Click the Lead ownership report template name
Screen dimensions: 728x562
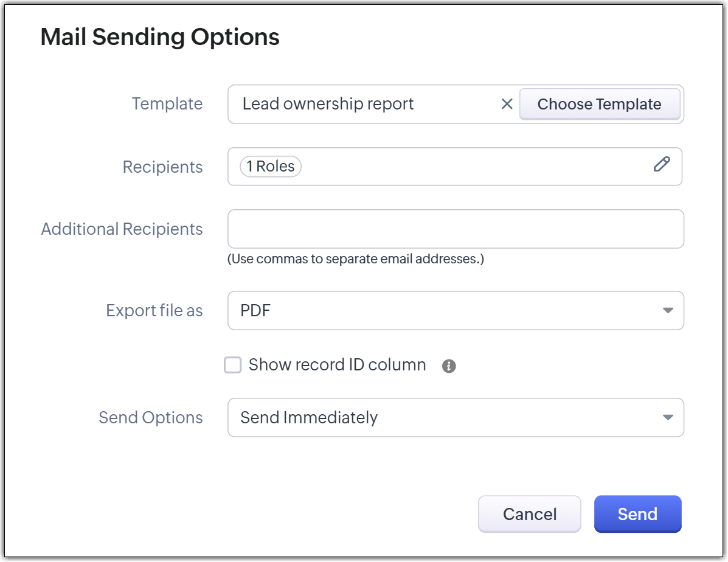328,104
